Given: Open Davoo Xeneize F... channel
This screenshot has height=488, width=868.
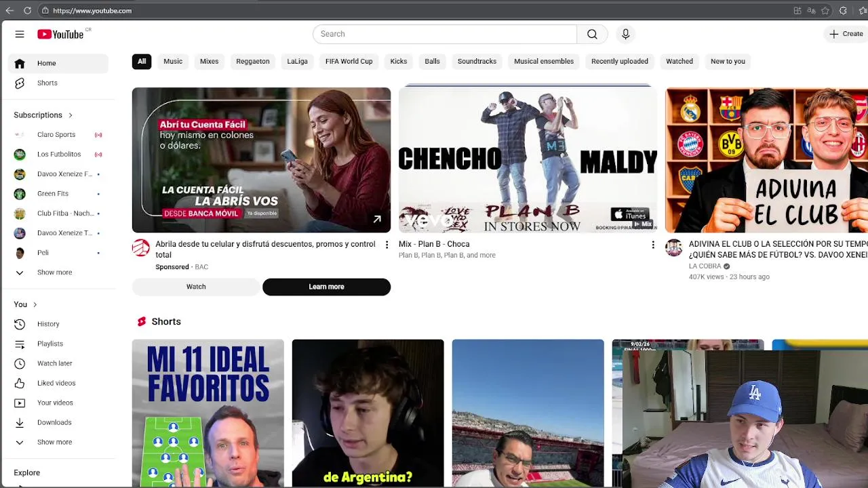Looking at the screenshot, I should 58,174.
